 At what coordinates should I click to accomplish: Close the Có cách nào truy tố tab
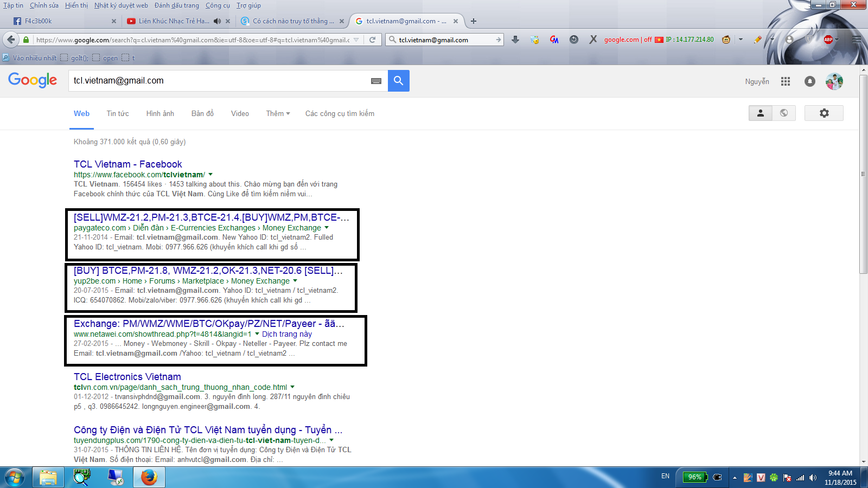tap(342, 21)
